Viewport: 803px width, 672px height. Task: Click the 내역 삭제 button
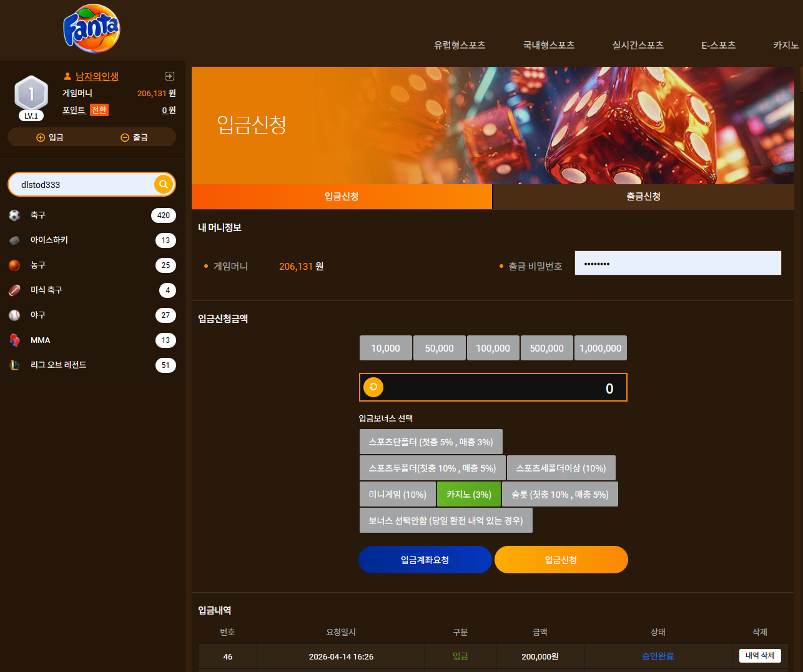click(760, 656)
